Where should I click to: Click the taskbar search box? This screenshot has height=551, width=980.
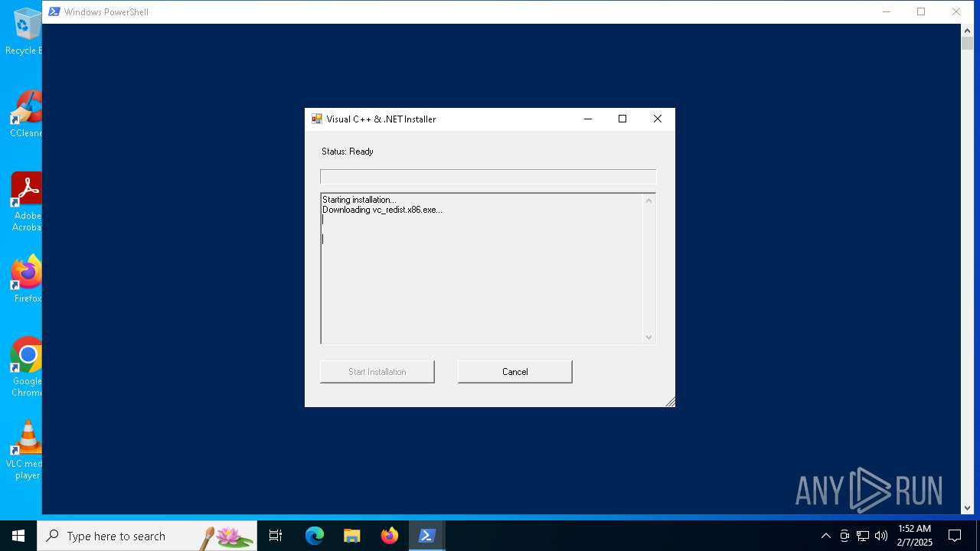pyautogui.click(x=147, y=536)
